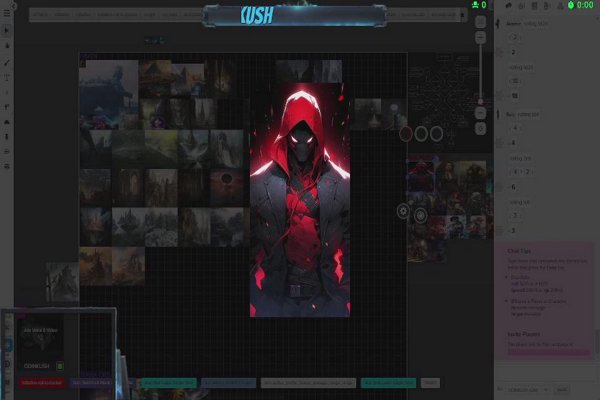Click the first teal macro button
This screenshot has height=400, width=600.
pos(169,383)
